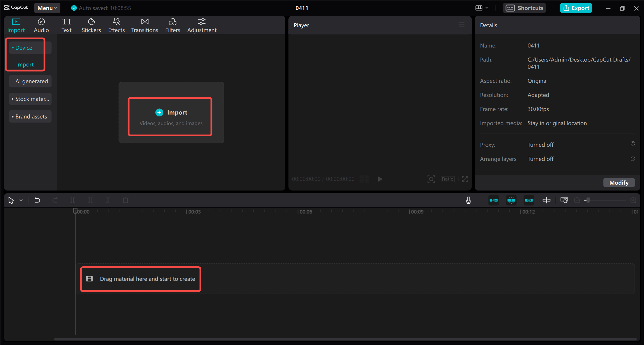644x345 pixels.
Task: Select the cursor tool in the timeline toolbar
Action: click(x=11, y=200)
